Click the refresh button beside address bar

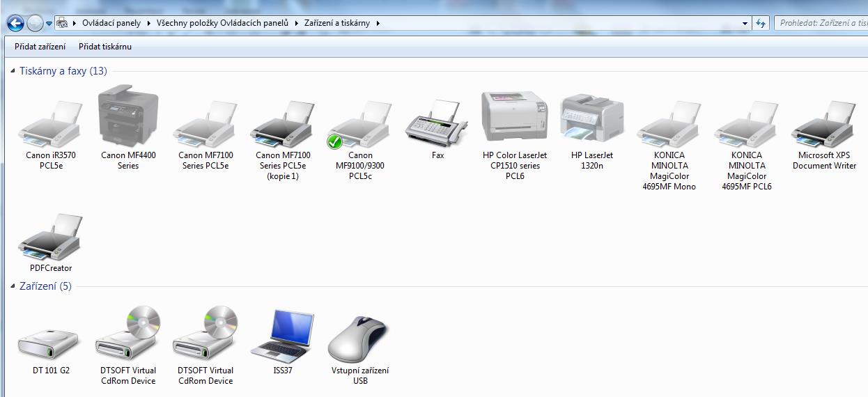click(x=761, y=23)
